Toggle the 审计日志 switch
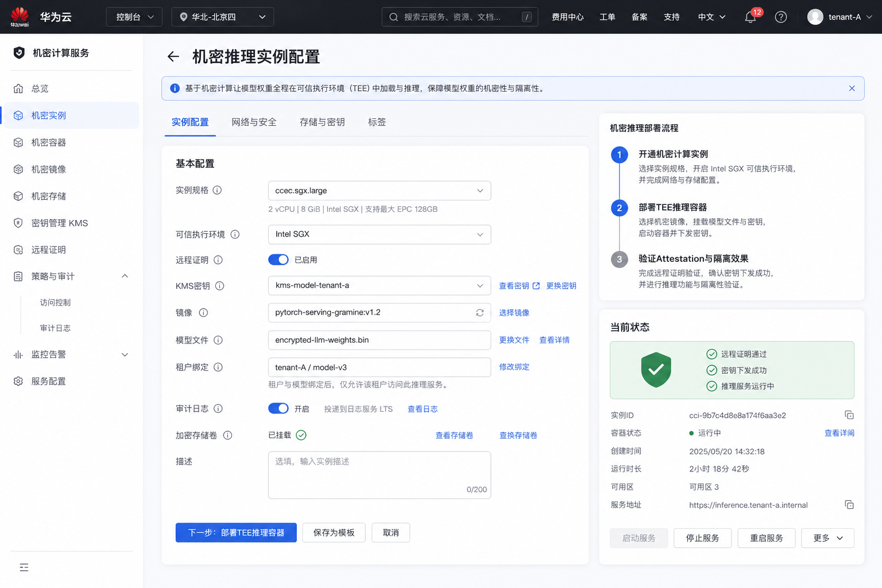Viewport: 882px width, 588px height. [x=278, y=408]
